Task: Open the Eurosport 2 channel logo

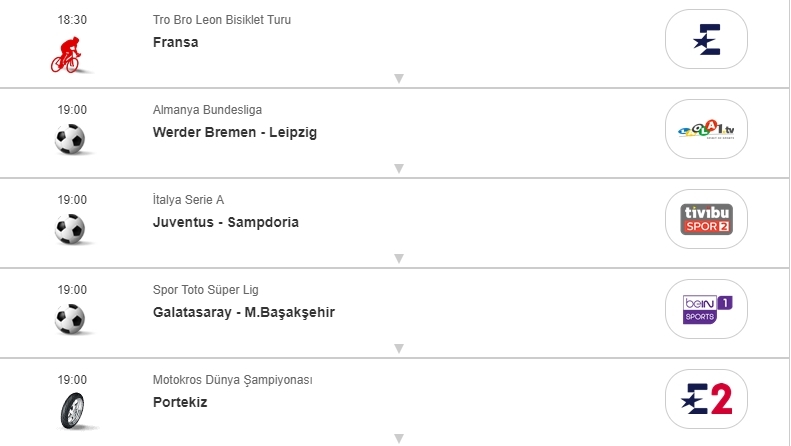Action: point(706,399)
